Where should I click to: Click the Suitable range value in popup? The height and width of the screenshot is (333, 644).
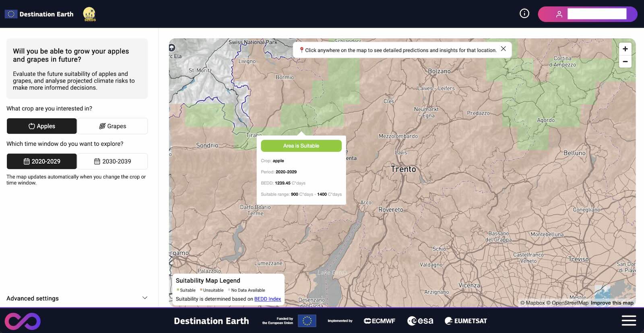[316, 194]
